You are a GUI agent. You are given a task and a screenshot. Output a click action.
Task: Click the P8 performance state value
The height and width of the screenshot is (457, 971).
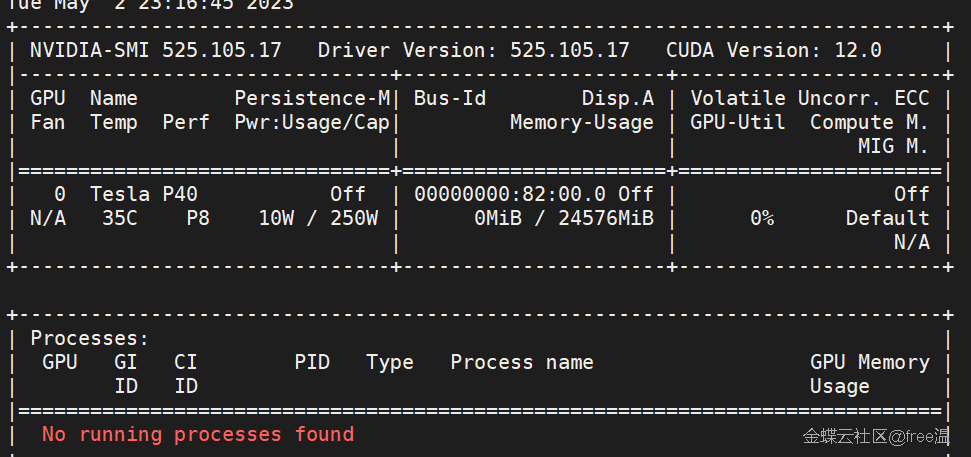click(198, 218)
